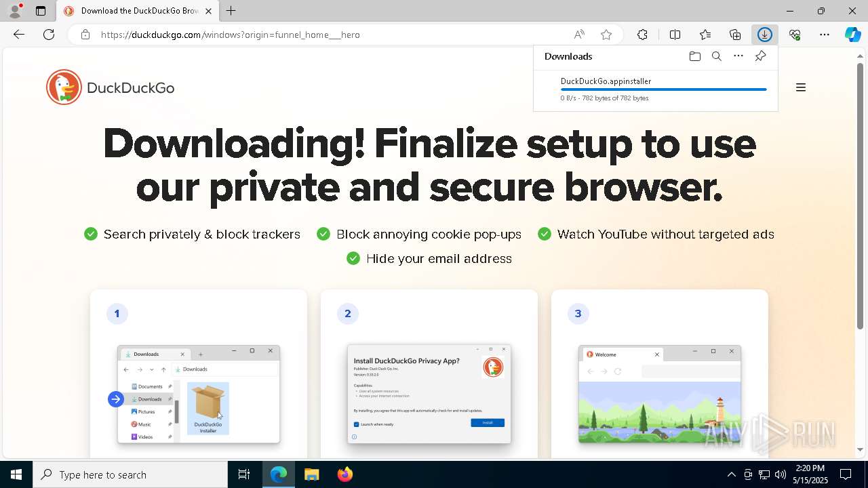The width and height of the screenshot is (868, 488).
Task: View site information via the lock icon
Action: coord(85,35)
